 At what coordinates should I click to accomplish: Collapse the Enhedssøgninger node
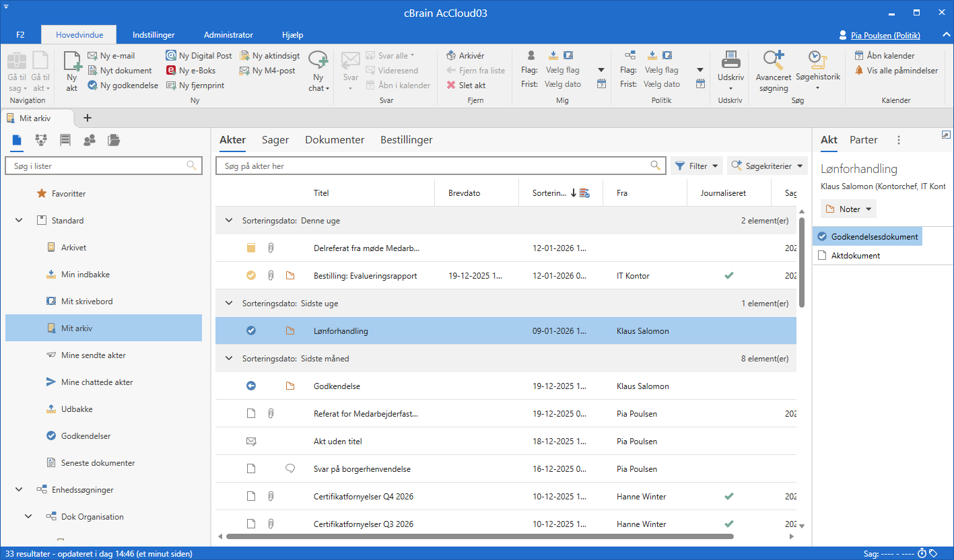pos(19,490)
